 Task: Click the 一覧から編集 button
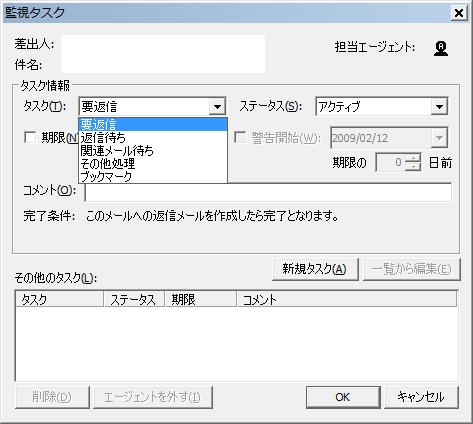coord(411,269)
